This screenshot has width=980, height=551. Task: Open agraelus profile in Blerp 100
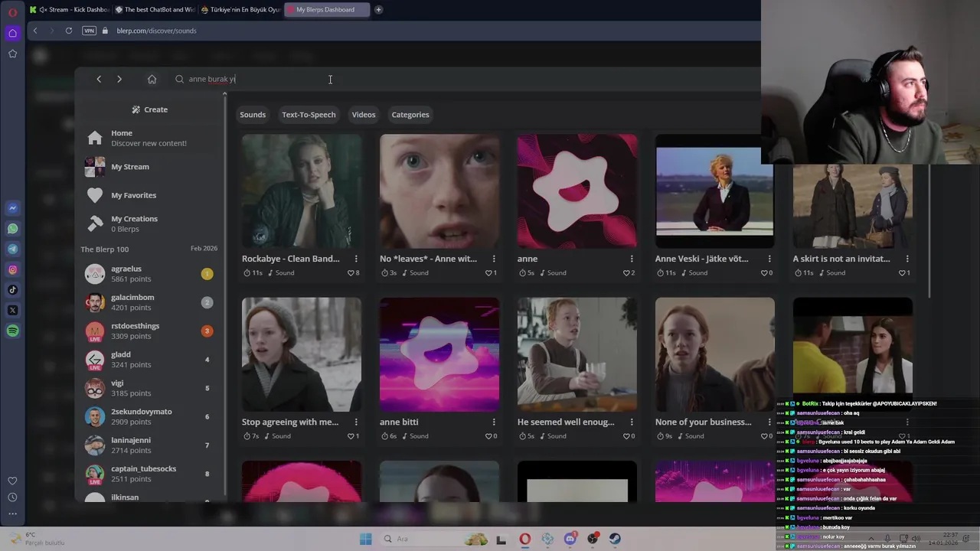(x=149, y=274)
